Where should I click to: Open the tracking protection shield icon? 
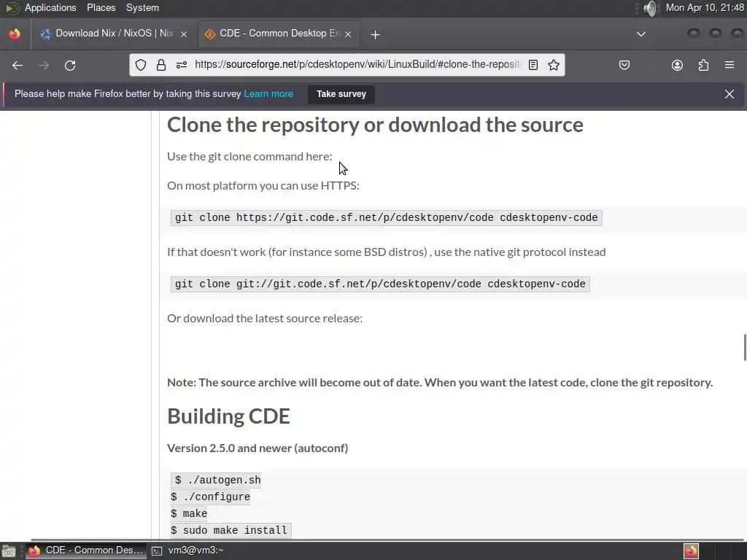(141, 65)
